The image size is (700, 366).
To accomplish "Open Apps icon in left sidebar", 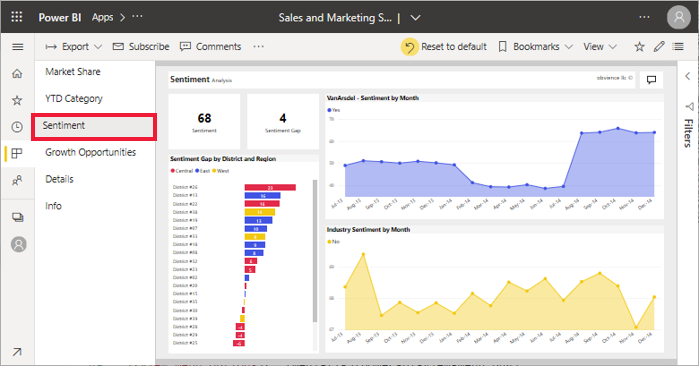I will pyautogui.click(x=17, y=154).
